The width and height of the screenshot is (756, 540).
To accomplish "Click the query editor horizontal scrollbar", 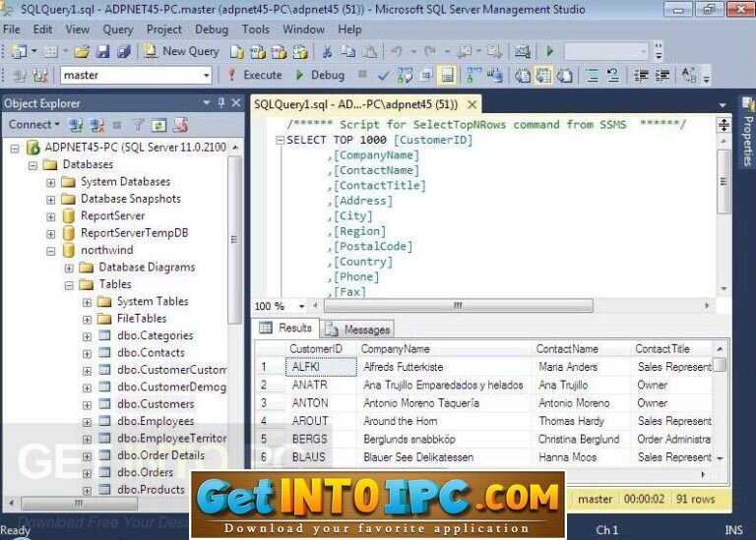I will 458,305.
